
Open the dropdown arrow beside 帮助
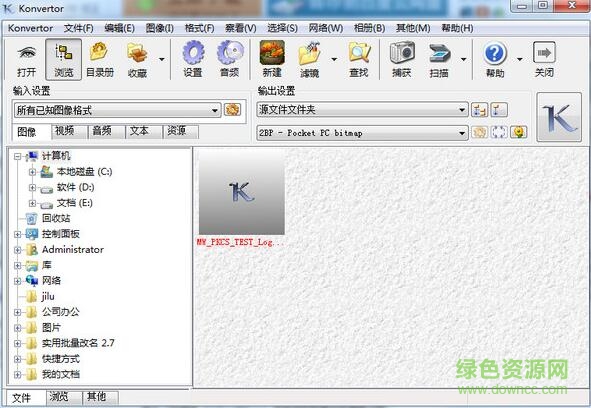click(x=519, y=59)
